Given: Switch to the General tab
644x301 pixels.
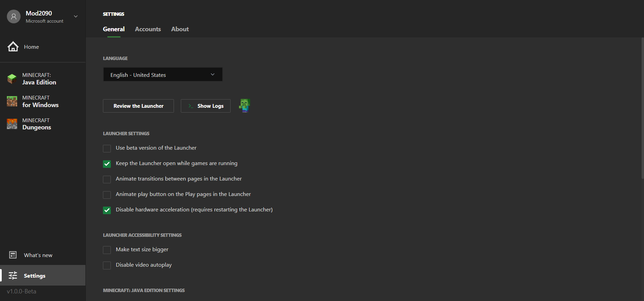Looking at the screenshot, I should [114, 29].
